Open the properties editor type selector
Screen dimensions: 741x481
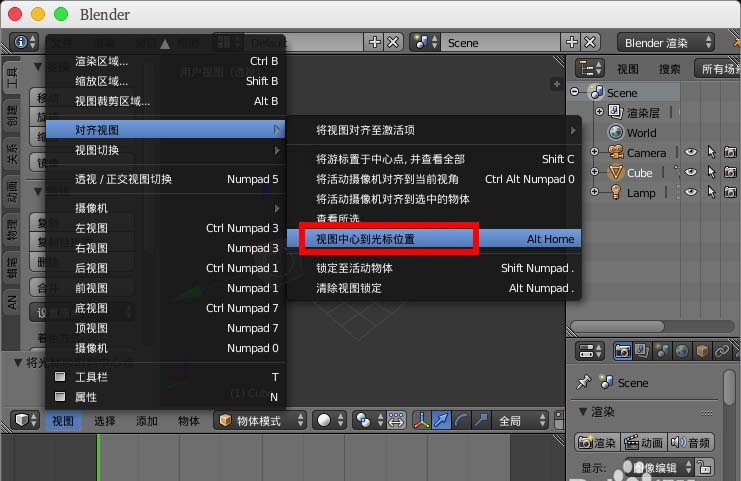coord(589,351)
